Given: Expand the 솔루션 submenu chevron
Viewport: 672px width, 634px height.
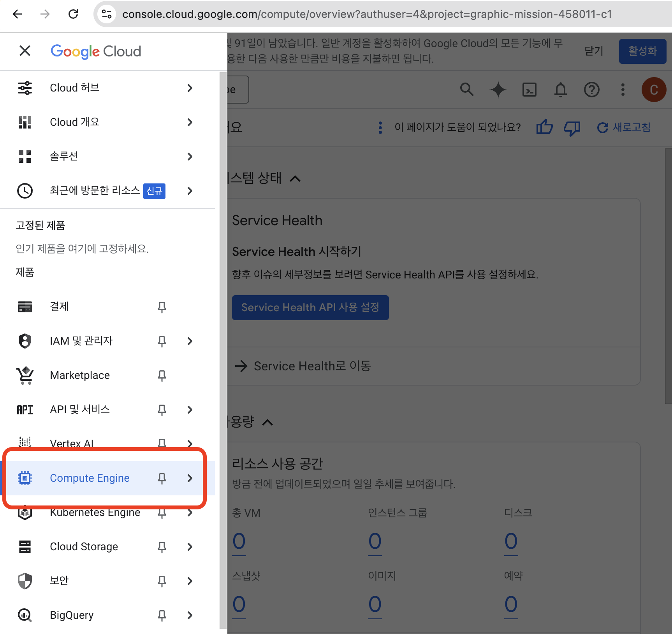Looking at the screenshot, I should 190,157.
